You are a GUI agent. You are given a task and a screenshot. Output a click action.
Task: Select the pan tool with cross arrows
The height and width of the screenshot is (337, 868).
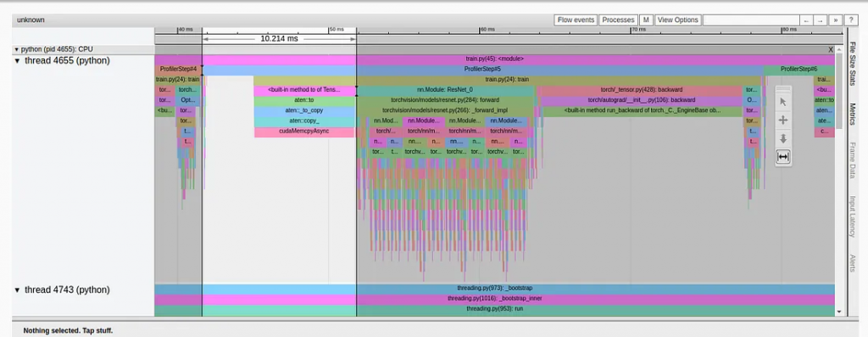(782, 121)
